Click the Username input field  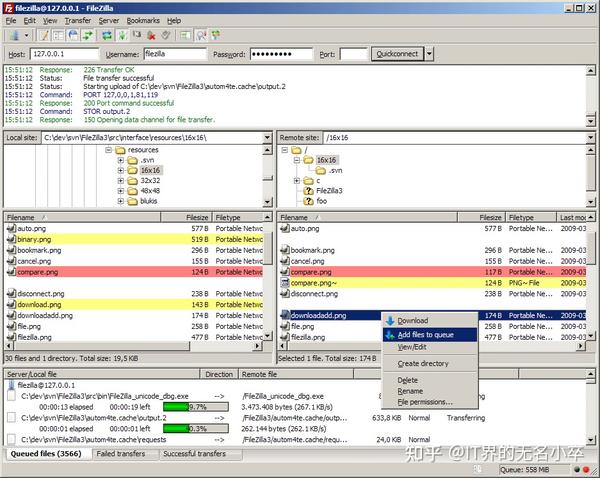[x=175, y=54]
